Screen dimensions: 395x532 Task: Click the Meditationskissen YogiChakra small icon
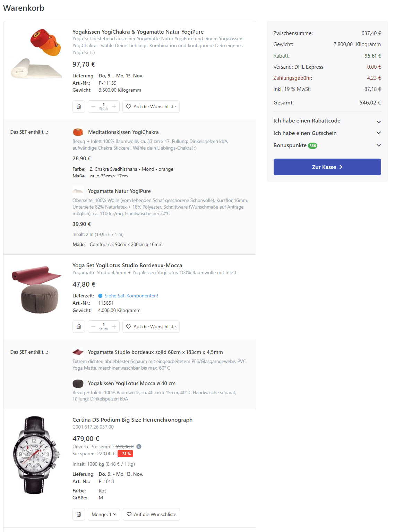pos(78,132)
